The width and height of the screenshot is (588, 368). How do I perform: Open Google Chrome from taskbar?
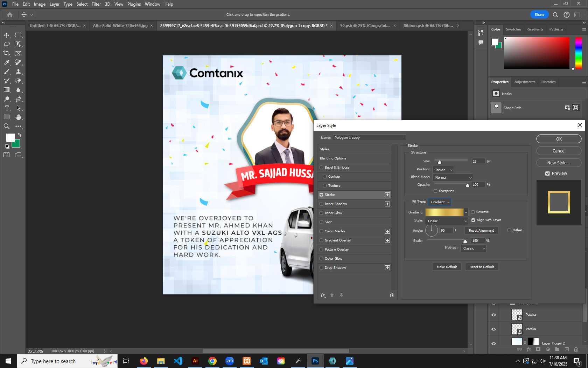coord(212,361)
